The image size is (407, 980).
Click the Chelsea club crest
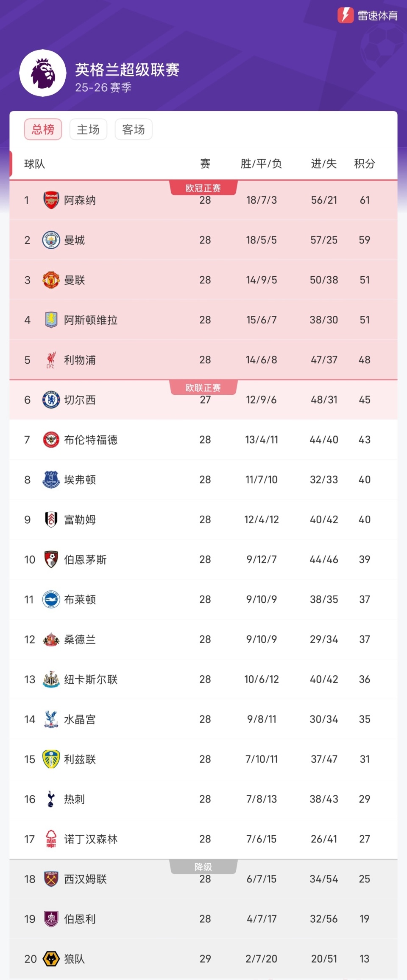(x=51, y=400)
